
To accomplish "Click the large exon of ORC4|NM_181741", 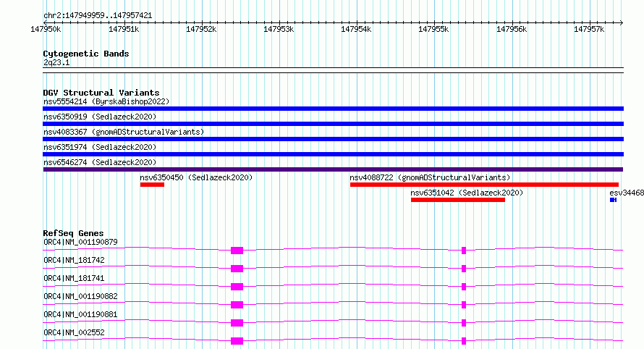I will pos(237,287).
